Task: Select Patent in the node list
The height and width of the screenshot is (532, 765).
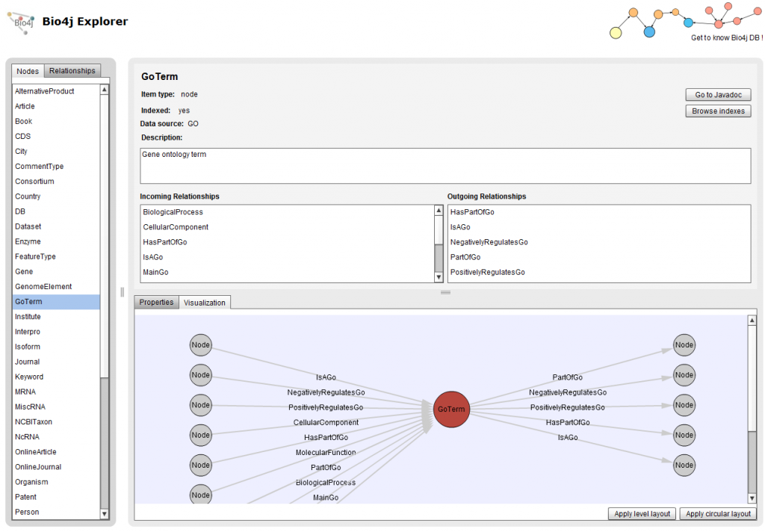Action: click(56, 497)
